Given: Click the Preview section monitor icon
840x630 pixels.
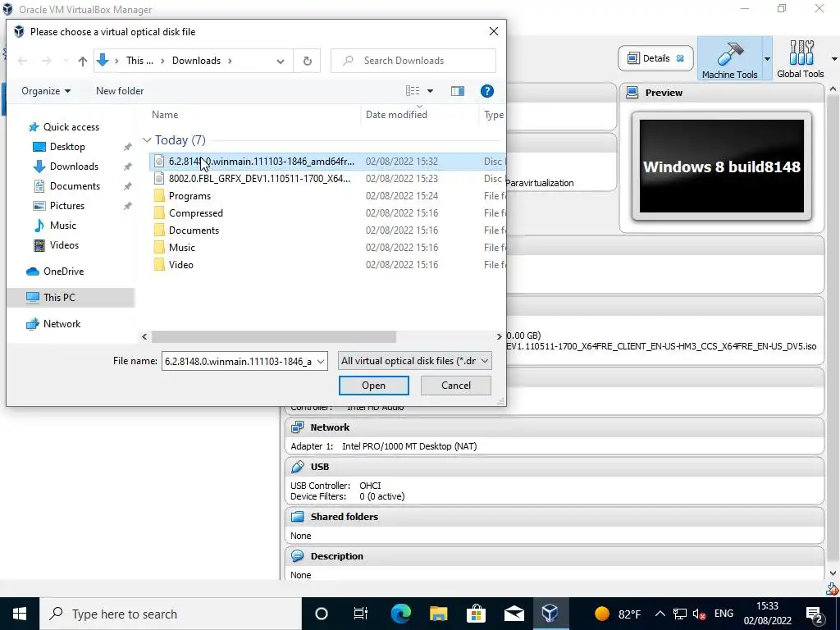Looking at the screenshot, I should [632, 93].
